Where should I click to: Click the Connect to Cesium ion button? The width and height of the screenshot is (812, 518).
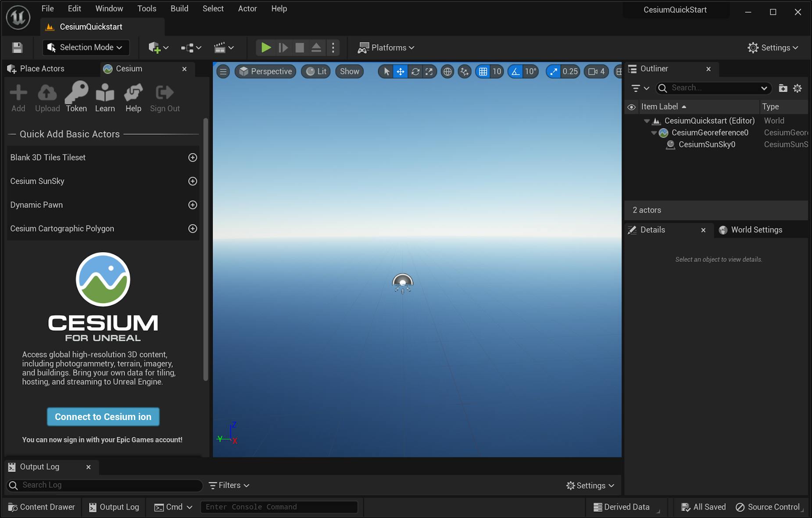point(103,416)
